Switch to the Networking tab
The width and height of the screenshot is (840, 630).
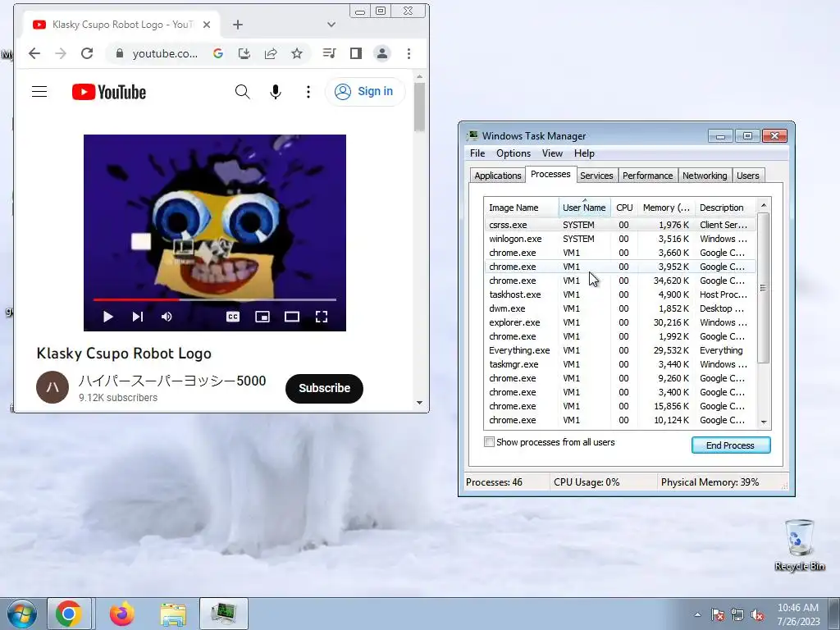(x=705, y=176)
